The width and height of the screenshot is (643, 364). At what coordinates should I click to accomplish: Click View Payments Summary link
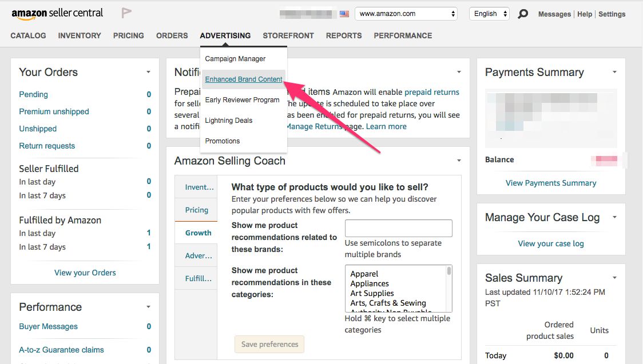tap(551, 183)
